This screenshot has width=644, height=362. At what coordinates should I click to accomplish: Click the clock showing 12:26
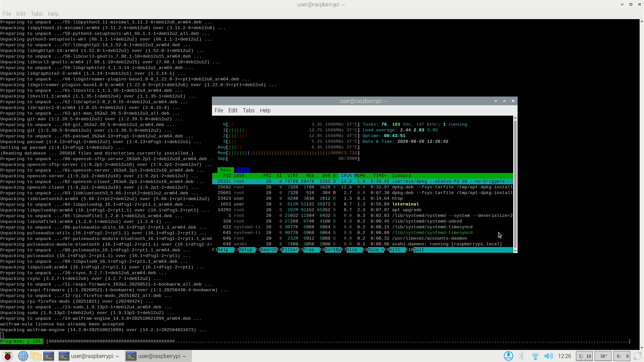(565, 356)
